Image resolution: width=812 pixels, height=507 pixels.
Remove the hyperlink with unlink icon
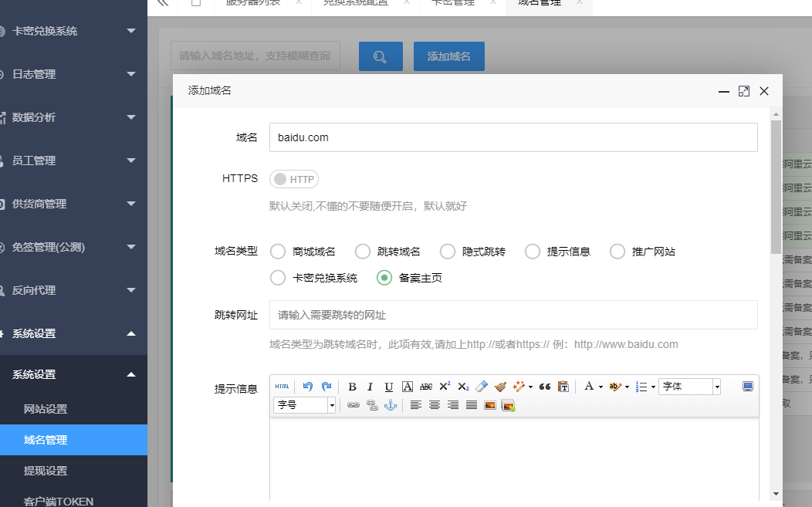click(372, 405)
